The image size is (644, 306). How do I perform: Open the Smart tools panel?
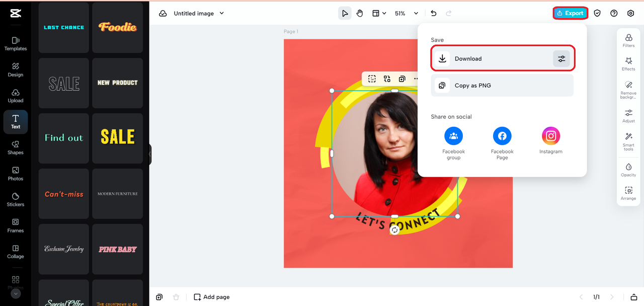pos(628,142)
